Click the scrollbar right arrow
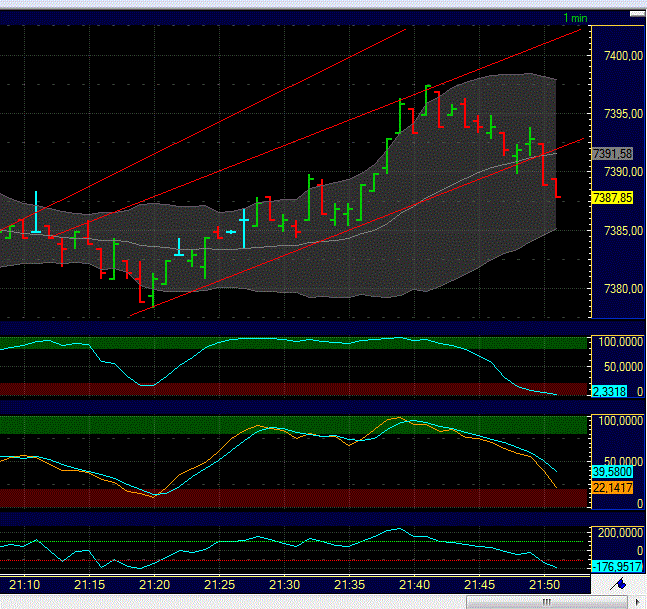Image resolution: width=647 pixels, height=609 pixels. [638, 602]
